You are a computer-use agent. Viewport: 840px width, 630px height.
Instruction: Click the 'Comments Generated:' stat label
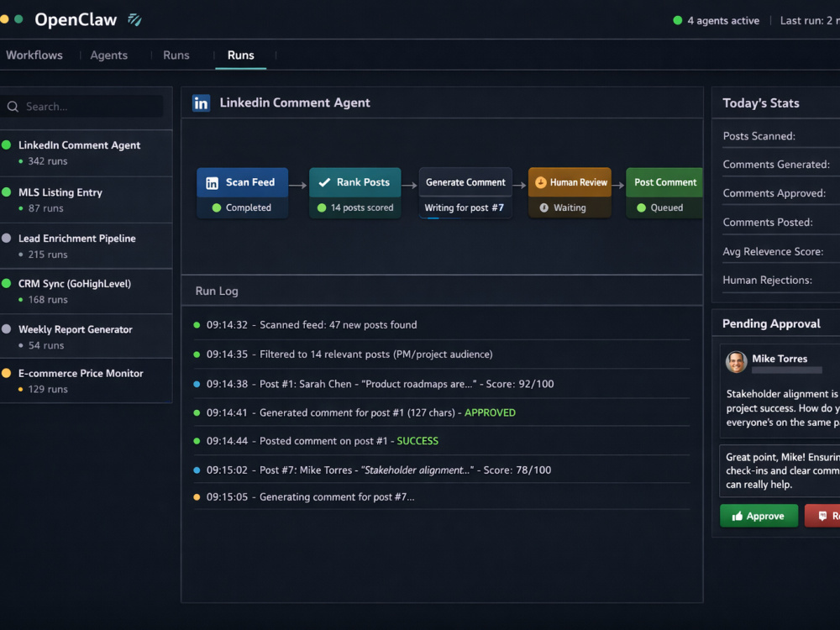(776, 165)
